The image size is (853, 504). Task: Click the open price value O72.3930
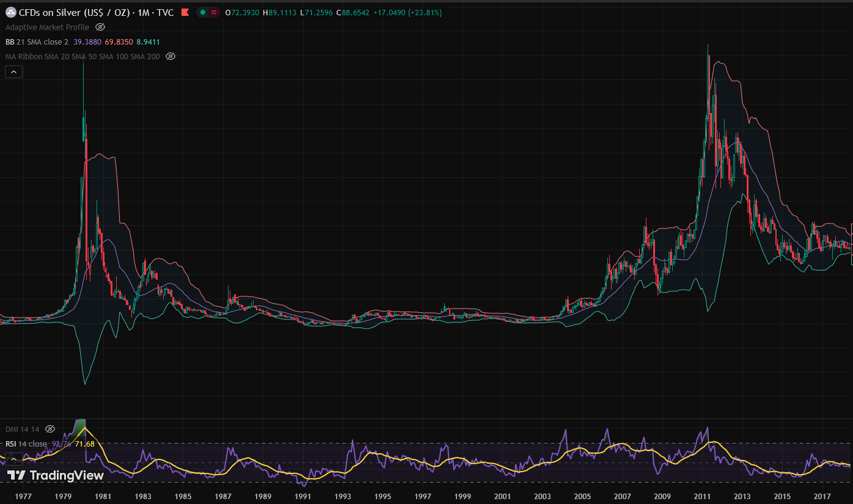pyautogui.click(x=243, y=12)
